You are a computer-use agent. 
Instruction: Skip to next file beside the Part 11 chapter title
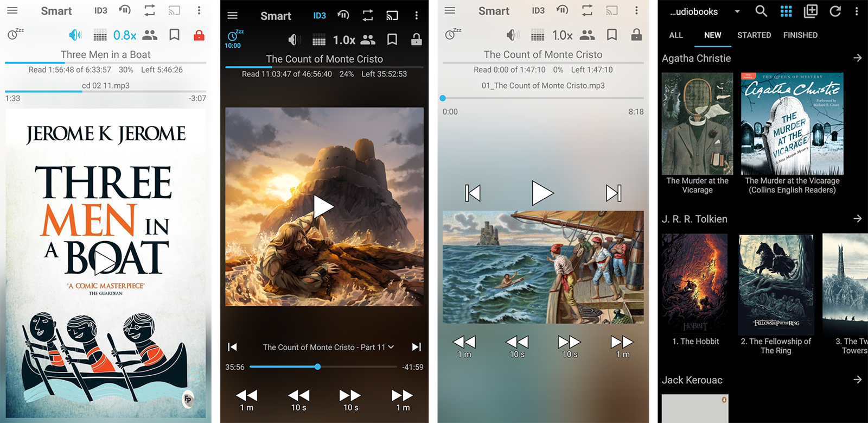click(417, 347)
